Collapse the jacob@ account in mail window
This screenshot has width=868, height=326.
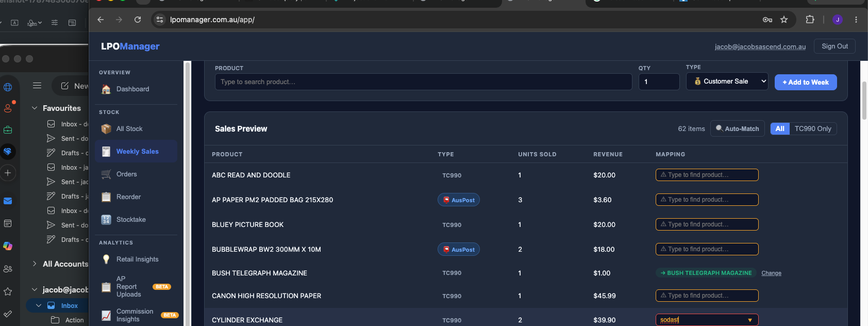click(35, 290)
